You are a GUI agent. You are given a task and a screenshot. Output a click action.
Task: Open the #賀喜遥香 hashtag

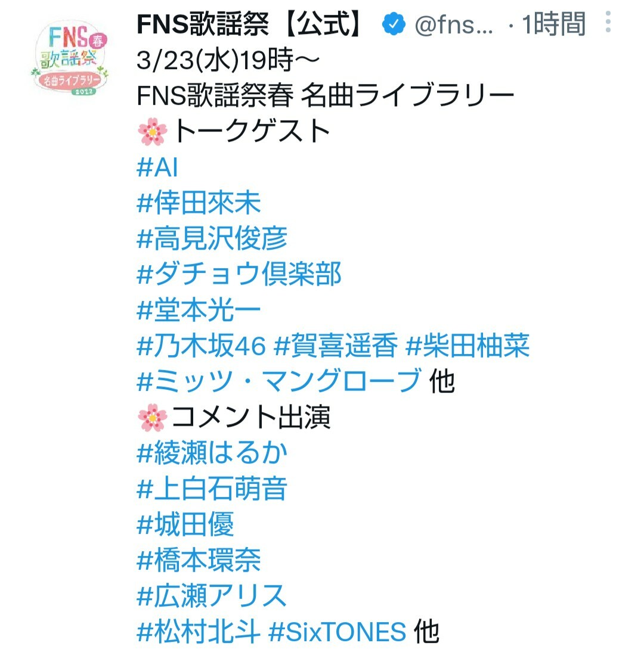click(336, 346)
